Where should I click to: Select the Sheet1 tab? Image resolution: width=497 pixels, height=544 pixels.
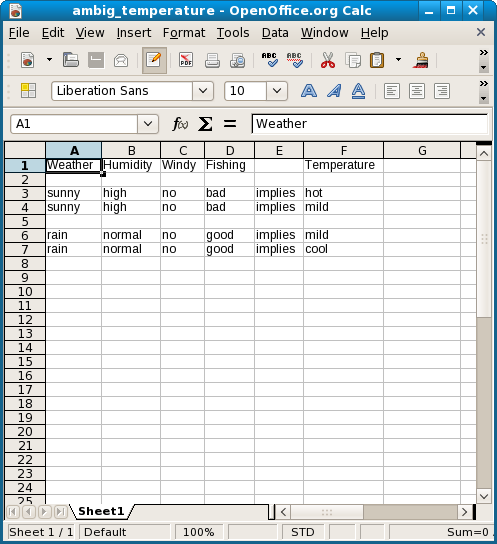click(x=101, y=511)
